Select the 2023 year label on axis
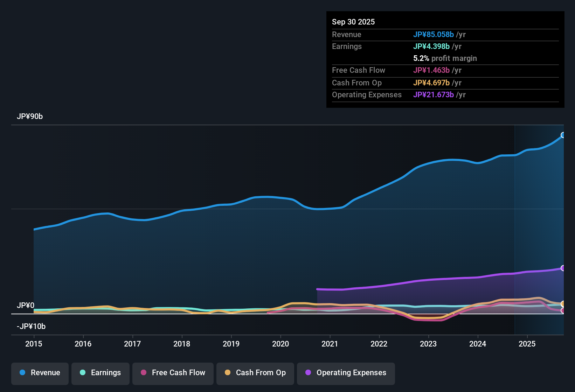The image size is (575, 392). (428, 344)
